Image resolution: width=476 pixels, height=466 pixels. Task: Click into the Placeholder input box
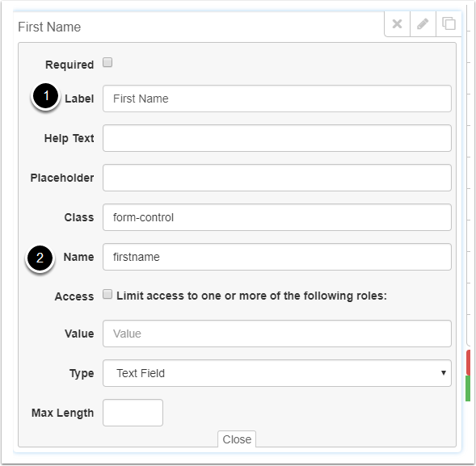pos(277,178)
